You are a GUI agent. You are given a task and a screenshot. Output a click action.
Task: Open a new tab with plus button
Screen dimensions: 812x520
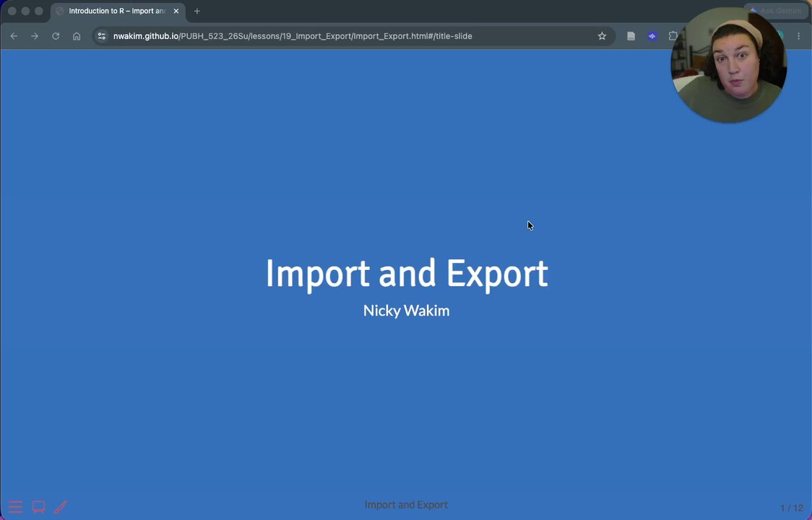coord(196,11)
